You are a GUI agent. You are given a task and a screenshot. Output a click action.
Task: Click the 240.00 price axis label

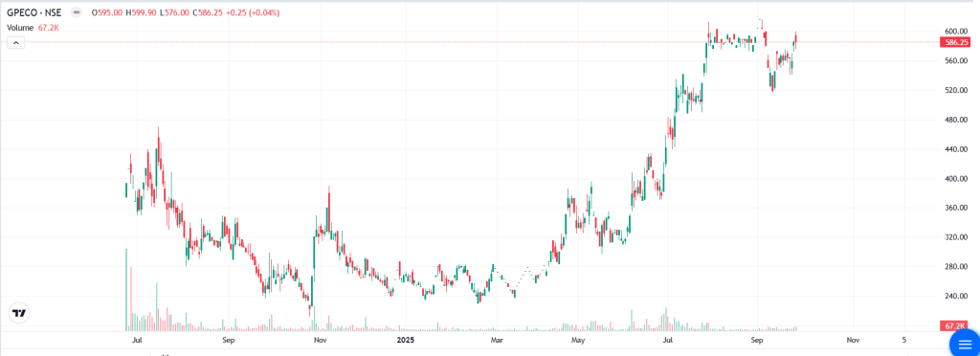[956, 296]
